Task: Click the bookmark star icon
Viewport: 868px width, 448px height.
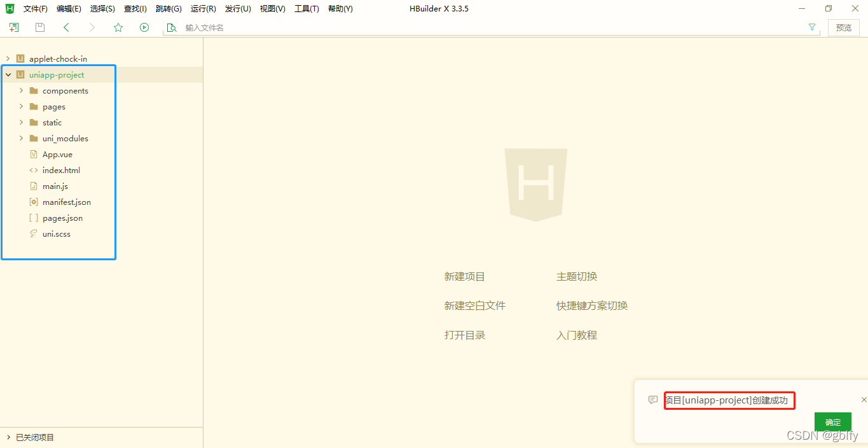Action: point(118,27)
